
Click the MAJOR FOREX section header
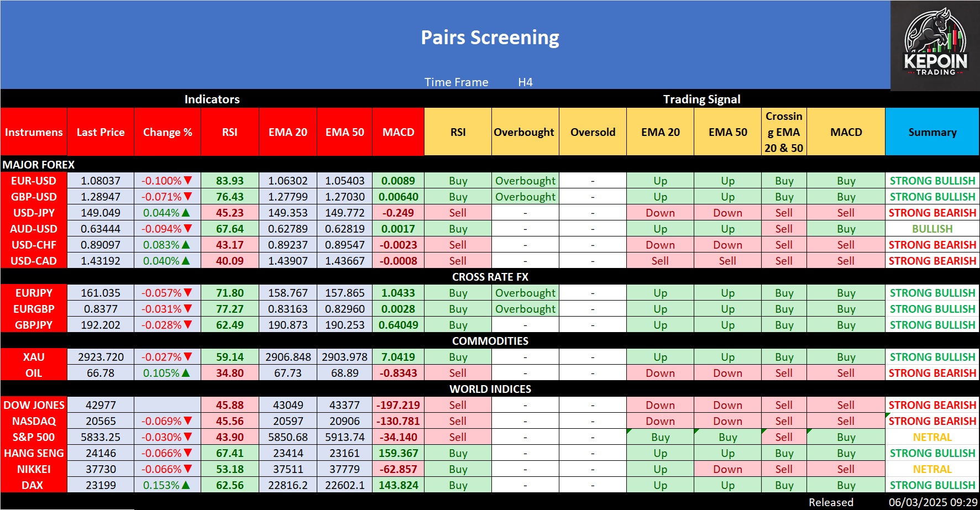[39, 165]
